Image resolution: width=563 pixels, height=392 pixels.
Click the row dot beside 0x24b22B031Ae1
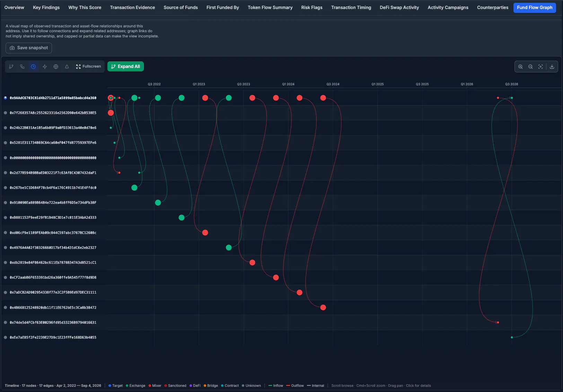[6, 128]
